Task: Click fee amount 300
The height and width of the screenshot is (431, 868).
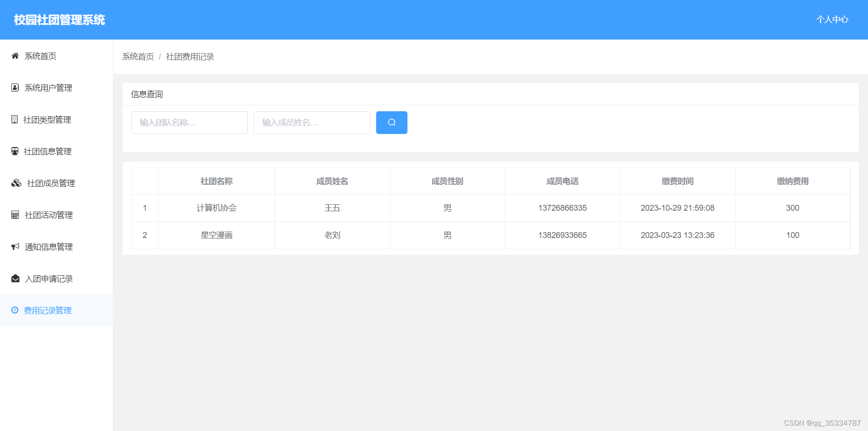Action: (793, 208)
